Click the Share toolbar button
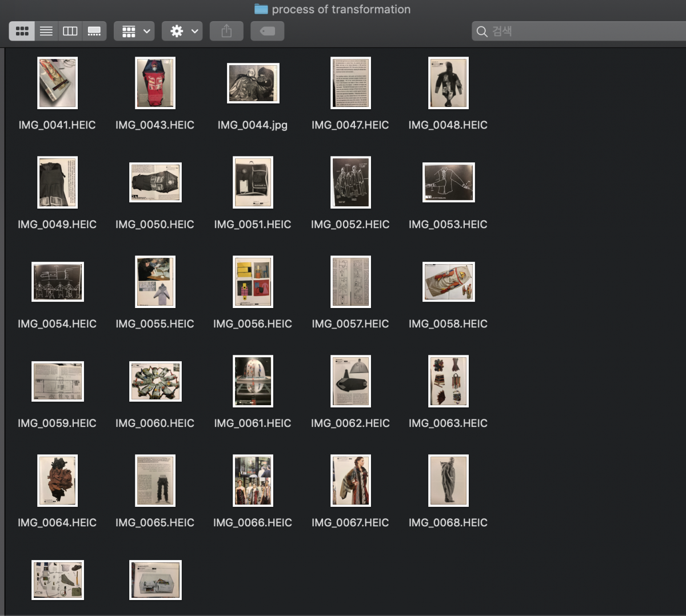This screenshot has height=616, width=686. [x=226, y=31]
